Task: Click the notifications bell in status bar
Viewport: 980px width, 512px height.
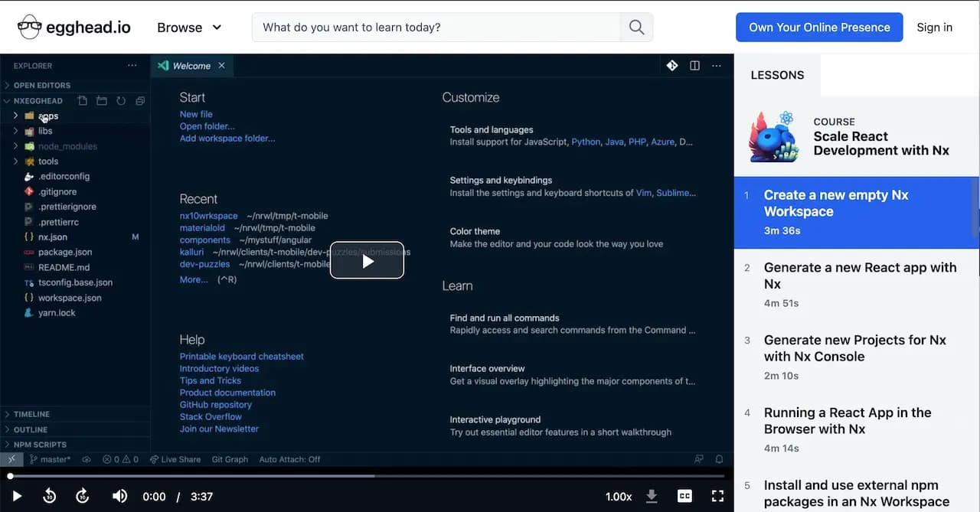Action: (x=719, y=459)
